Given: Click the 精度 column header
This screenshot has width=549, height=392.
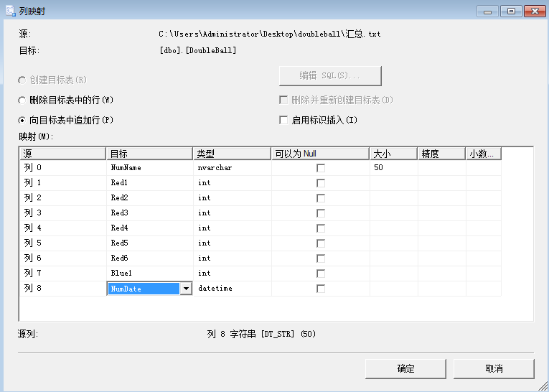Looking at the screenshot, I should [x=441, y=154].
